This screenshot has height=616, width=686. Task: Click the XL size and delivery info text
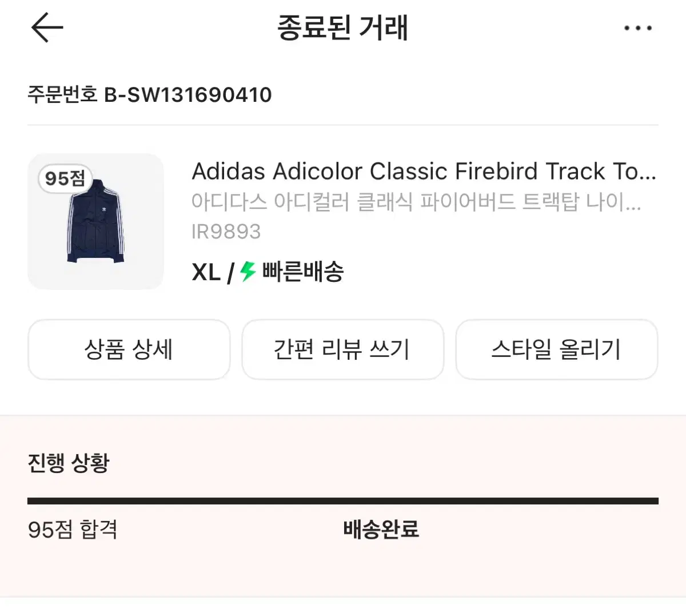click(269, 272)
